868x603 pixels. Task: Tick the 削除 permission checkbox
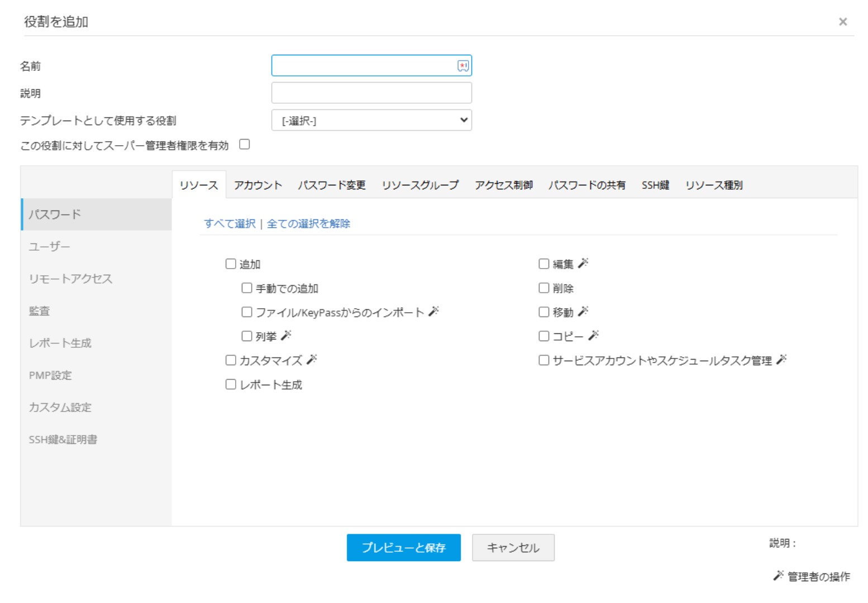coord(544,288)
